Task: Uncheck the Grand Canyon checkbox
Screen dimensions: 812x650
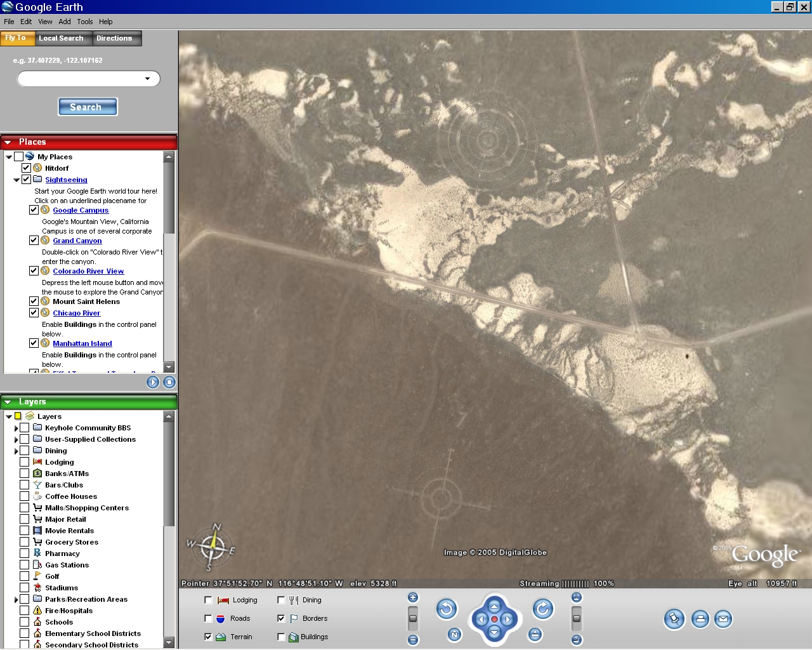Action: [x=34, y=241]
